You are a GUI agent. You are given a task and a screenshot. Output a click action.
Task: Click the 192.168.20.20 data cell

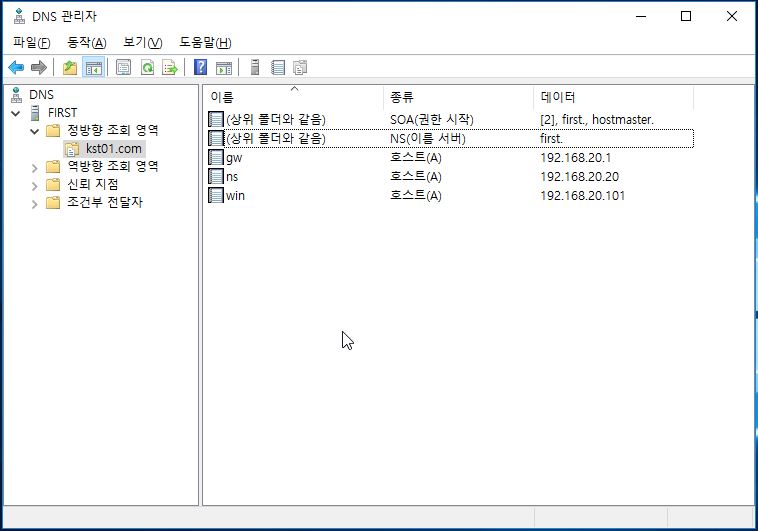coord(580,177)
